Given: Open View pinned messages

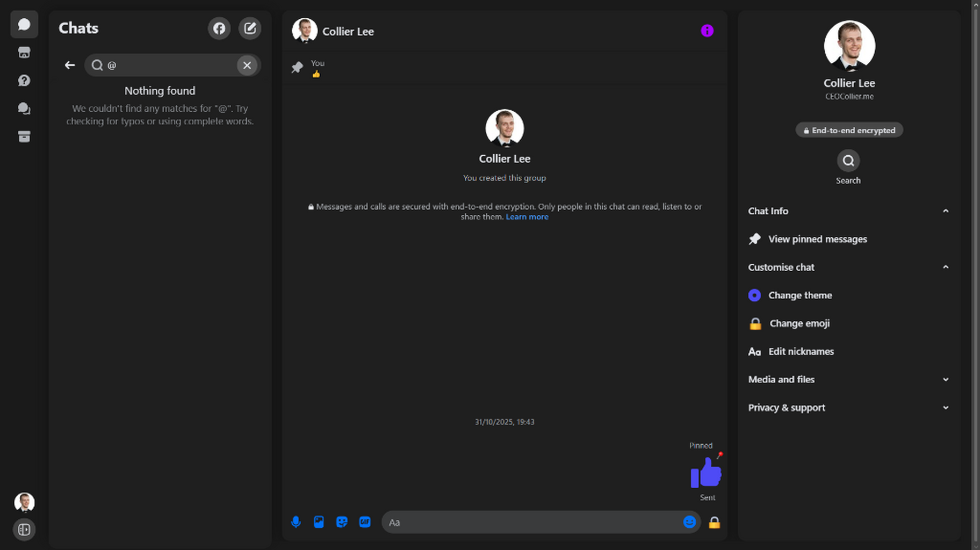Looking at the screenshot, I should (x=849, y=239).
